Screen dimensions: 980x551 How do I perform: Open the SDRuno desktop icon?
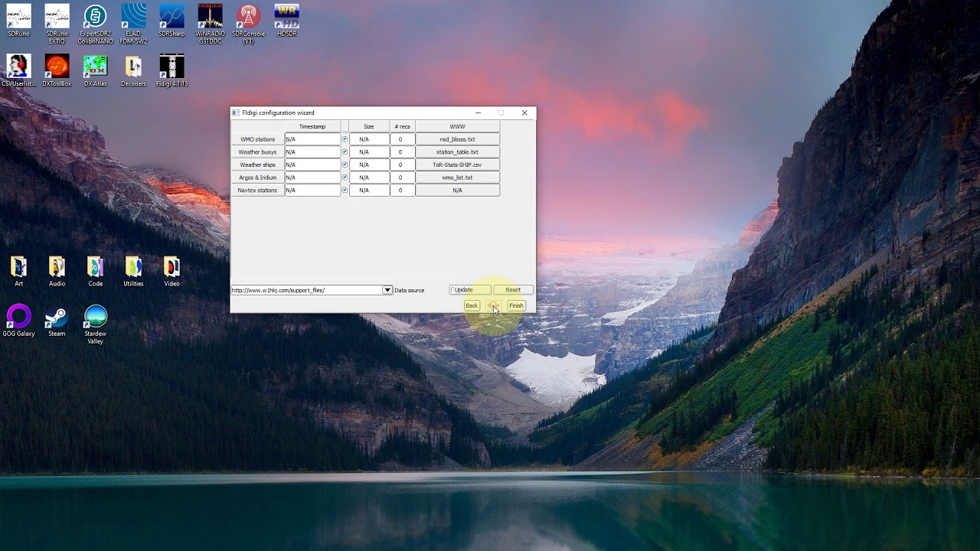tap(18, 21)
